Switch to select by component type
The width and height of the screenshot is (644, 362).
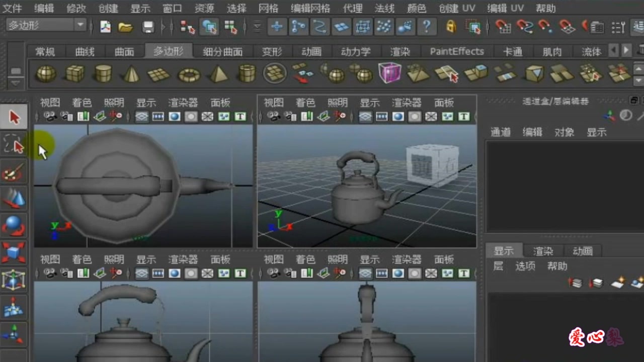pyautogui.click(x=231, y=27)
